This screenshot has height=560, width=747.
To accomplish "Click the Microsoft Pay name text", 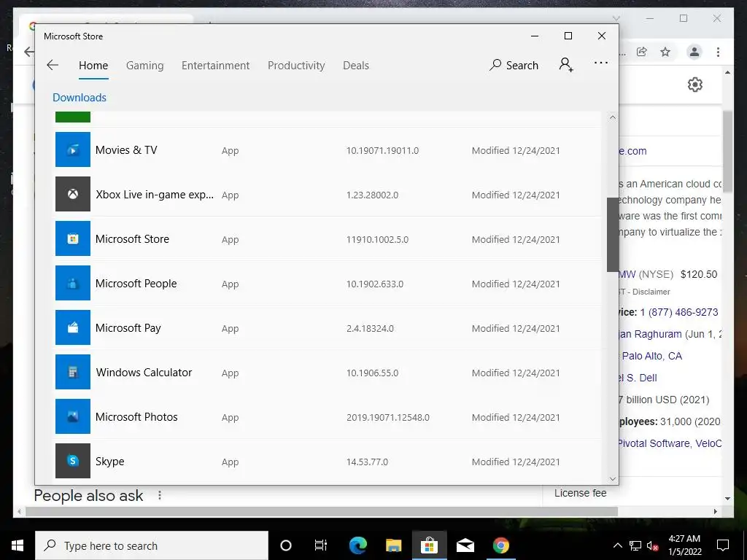I will (x=128, y=328).
